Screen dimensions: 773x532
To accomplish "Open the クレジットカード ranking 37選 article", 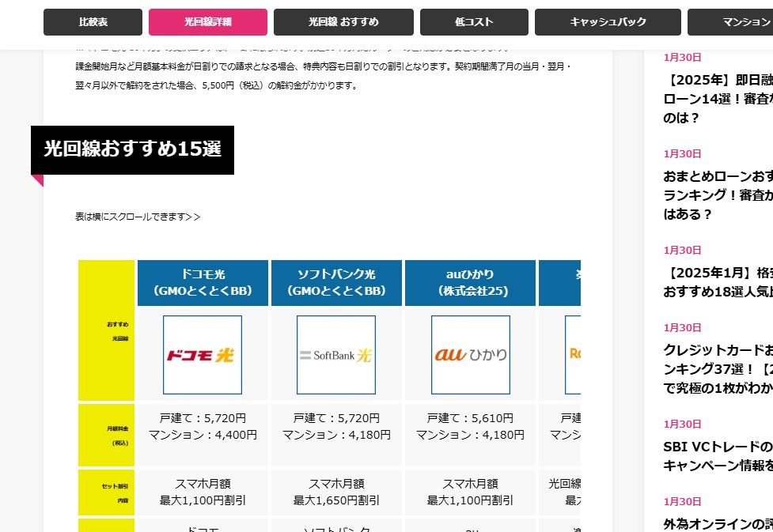I will (718, 369).
